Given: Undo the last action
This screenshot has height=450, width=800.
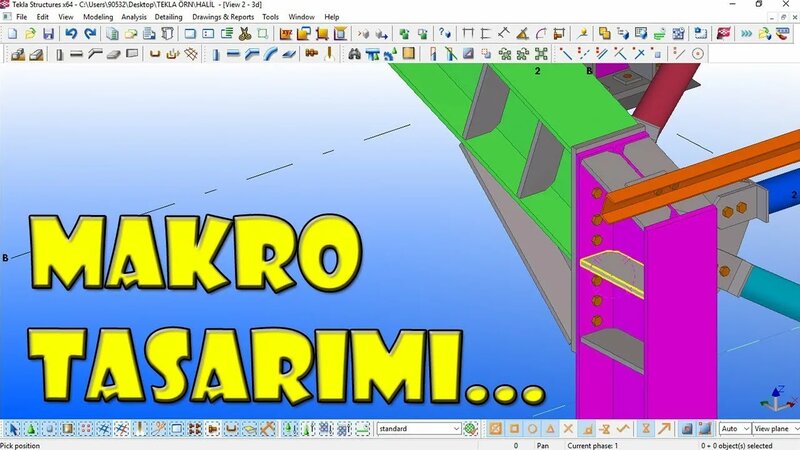Looking at the screenshot, I should (71, 34).
